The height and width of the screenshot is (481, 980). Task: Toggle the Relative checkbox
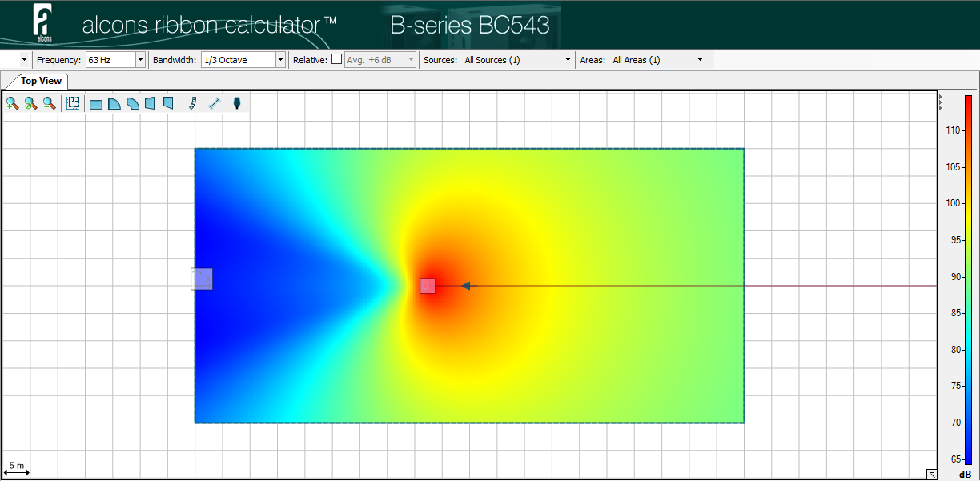tap(336, 59)
